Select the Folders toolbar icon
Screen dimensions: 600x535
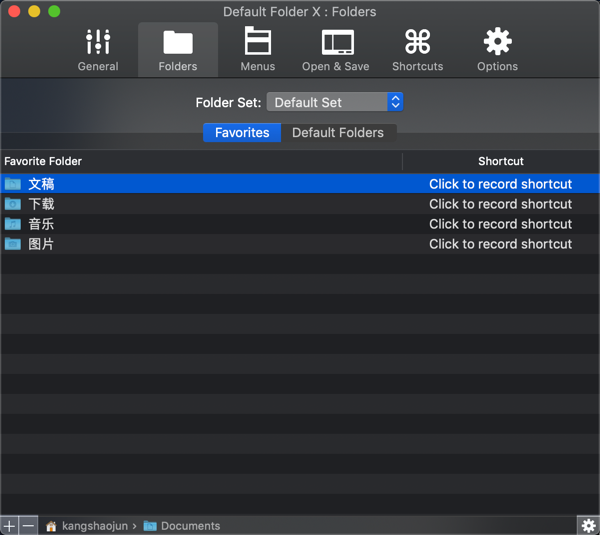pos(178,50)
